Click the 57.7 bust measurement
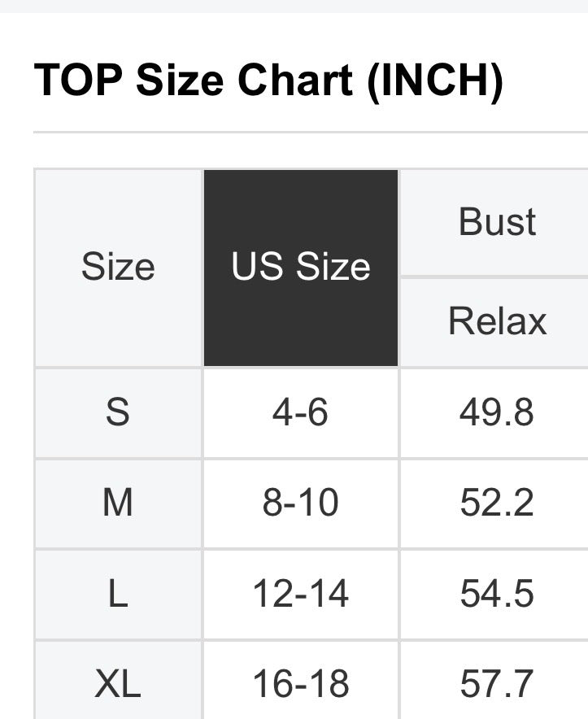 point(497,684)
